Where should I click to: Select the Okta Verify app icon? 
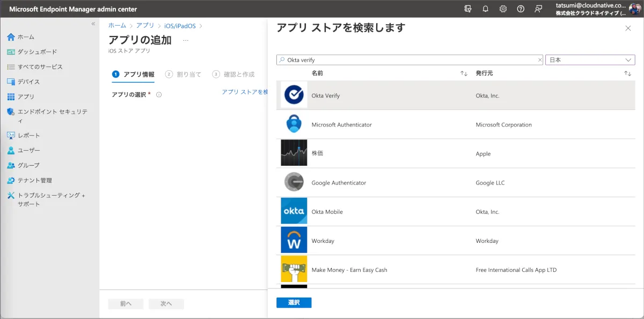(x=294, y=95)
